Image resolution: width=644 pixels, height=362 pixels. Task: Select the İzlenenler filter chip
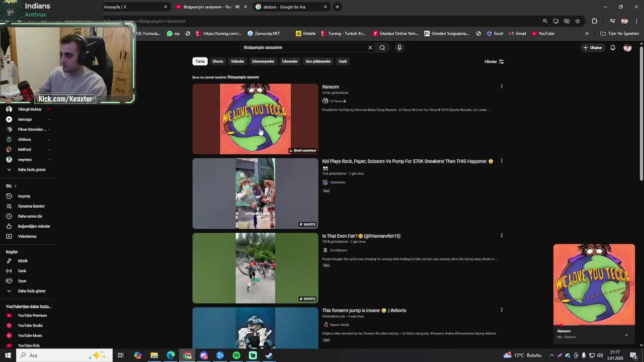pyautogui.click(x=290, y=61)
